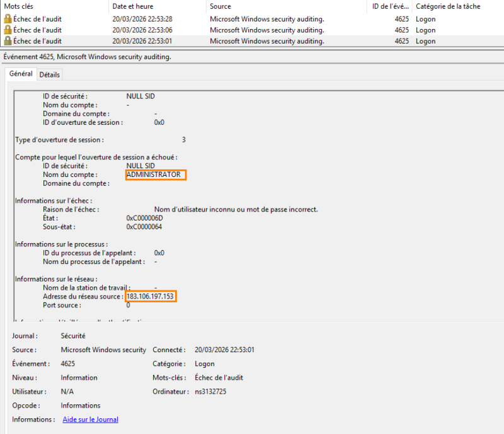Switch to the Général tab
This screenshot has width=504, height=434.
(21, 74)
